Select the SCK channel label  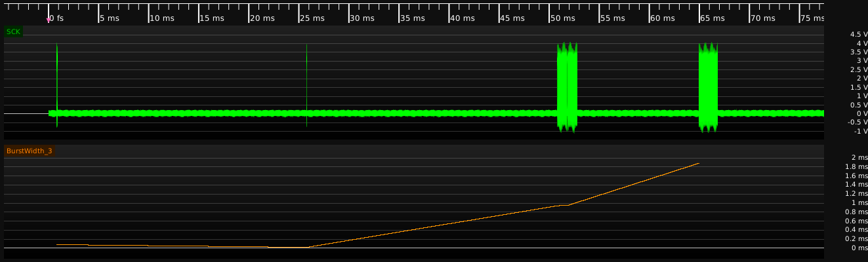(13, 31)
